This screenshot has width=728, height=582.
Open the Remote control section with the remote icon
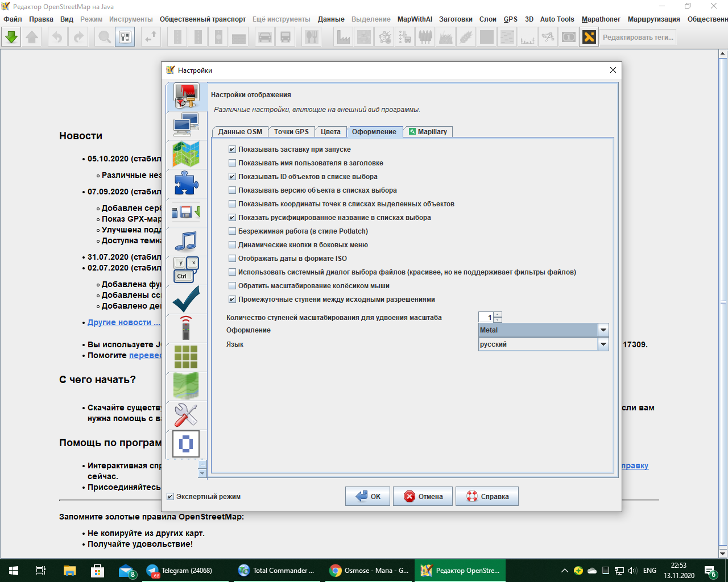[x=186, y=328]
